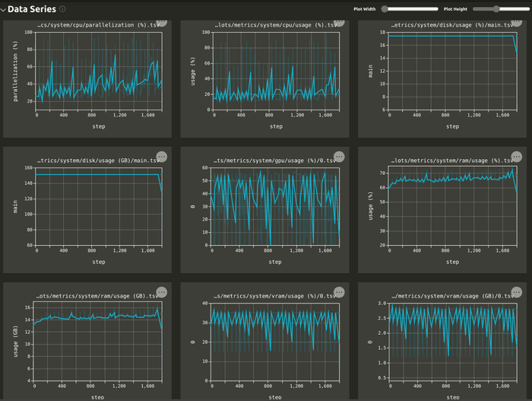Screen dimensions: 532x401
Task: Open options menu for disk/usage (%) plot
Action: 516,22
